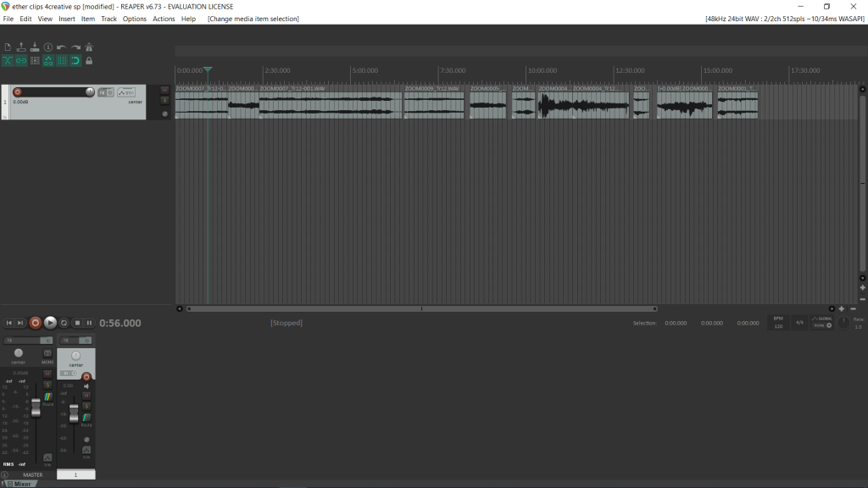The image size is (868, 488).
Task: Open the File menu
Action: coord(8,19)
